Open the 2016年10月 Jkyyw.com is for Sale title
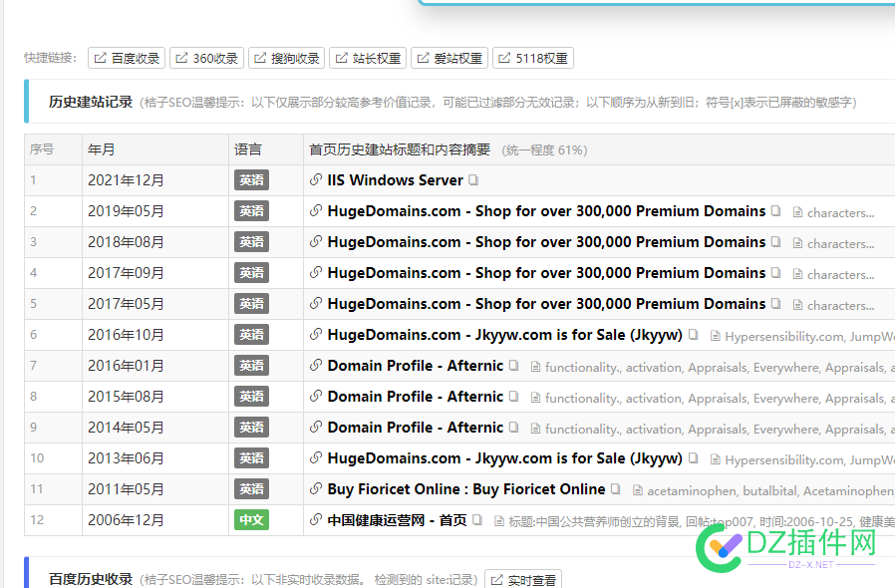The width and height of the screenshot is (895, 588). point(504,335)
